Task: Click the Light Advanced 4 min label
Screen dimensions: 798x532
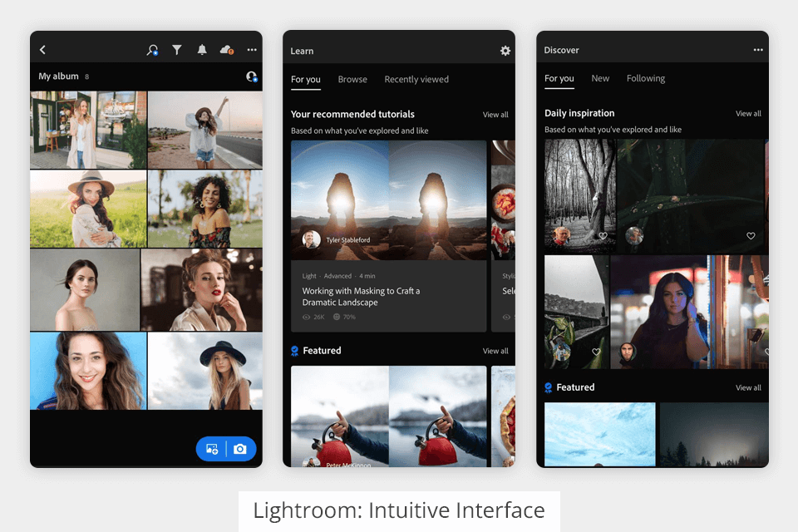Action: (338, 276)
